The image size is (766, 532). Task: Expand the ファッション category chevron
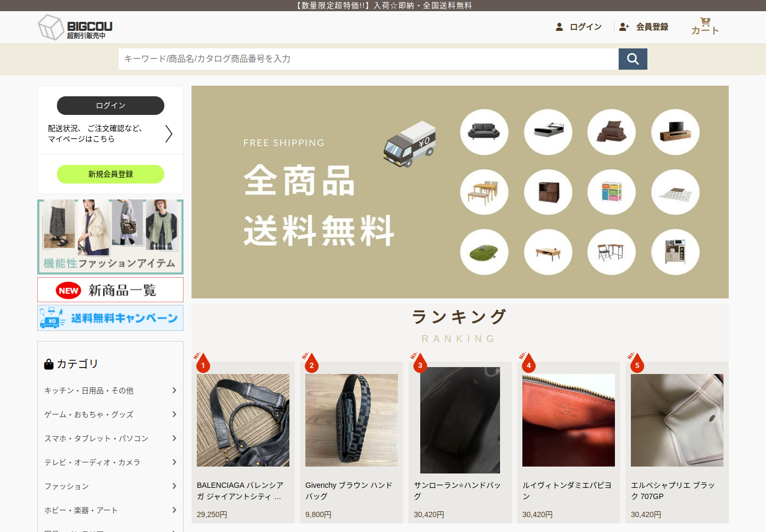pyautogui.click(x=174, y=486)
